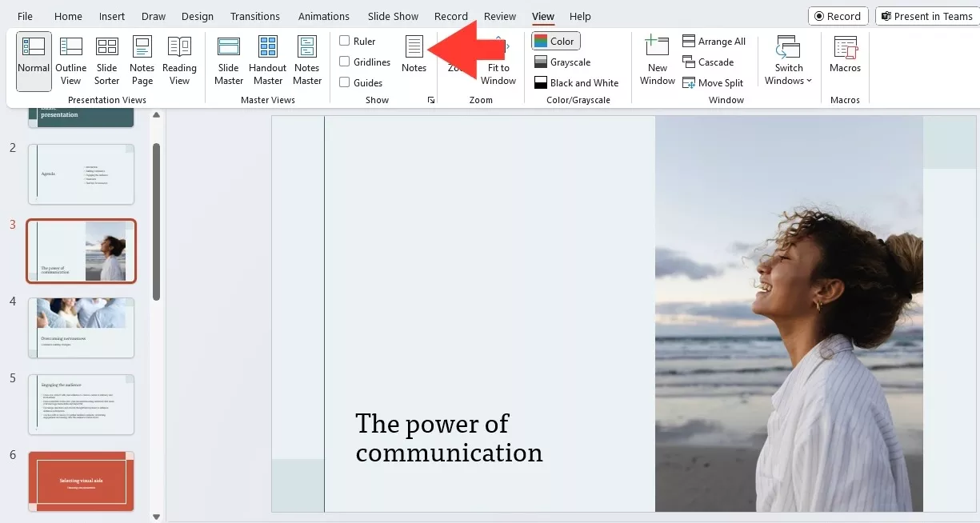Select slide 4 thumbnail
Screen dimensions: 980x523
click(81, 328)
